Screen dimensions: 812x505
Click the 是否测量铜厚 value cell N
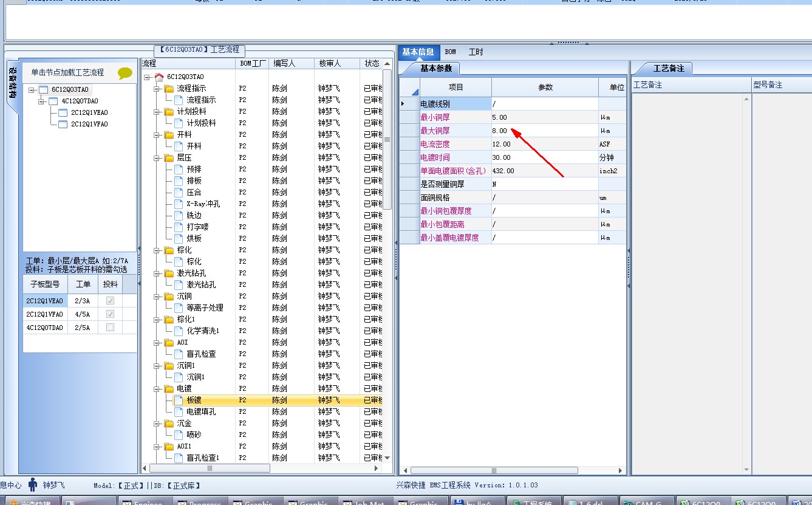coord(545,184)
